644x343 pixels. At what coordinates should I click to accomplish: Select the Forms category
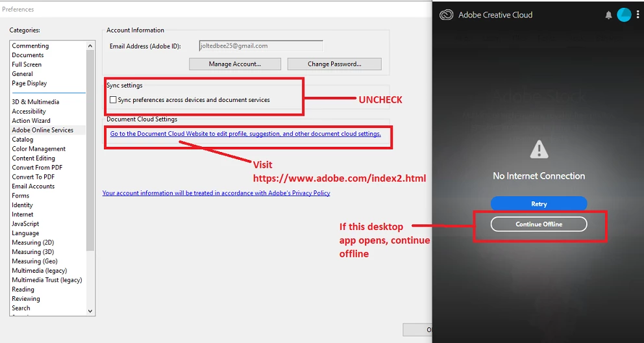pyautogui.click(x=21, y=196)
